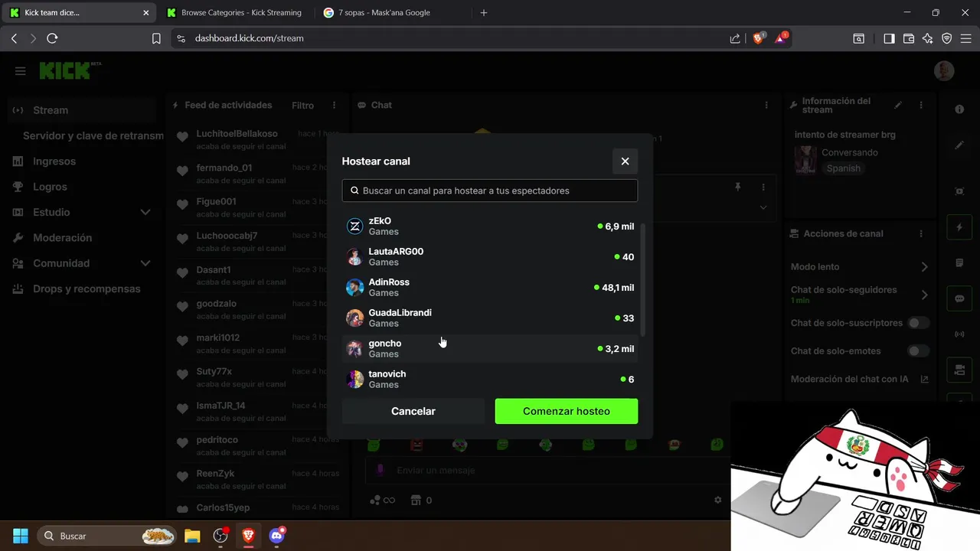Select zEkO channel to host
The width and height of the screenshot is (980, 551).
pos(490,227)
